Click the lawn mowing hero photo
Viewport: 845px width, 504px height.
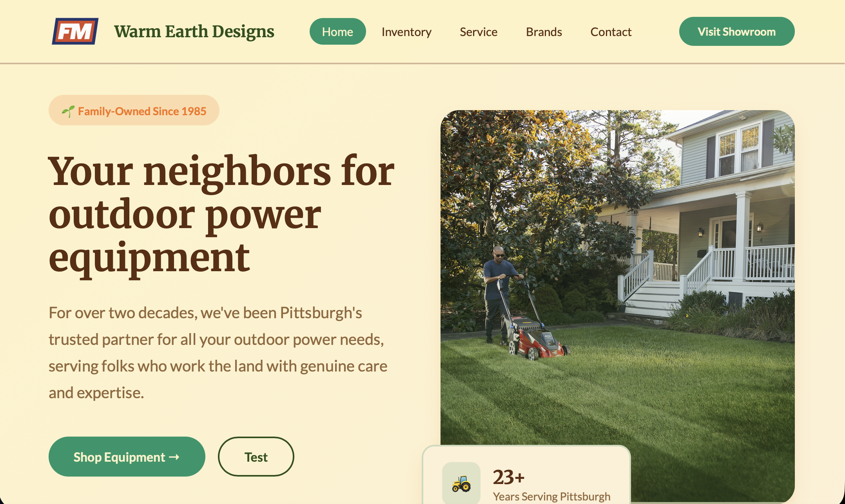coord(617,274)
